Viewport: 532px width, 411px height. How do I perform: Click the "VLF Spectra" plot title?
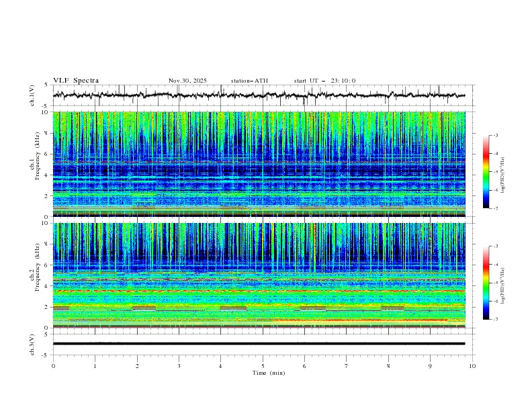[x=76, y=81]
